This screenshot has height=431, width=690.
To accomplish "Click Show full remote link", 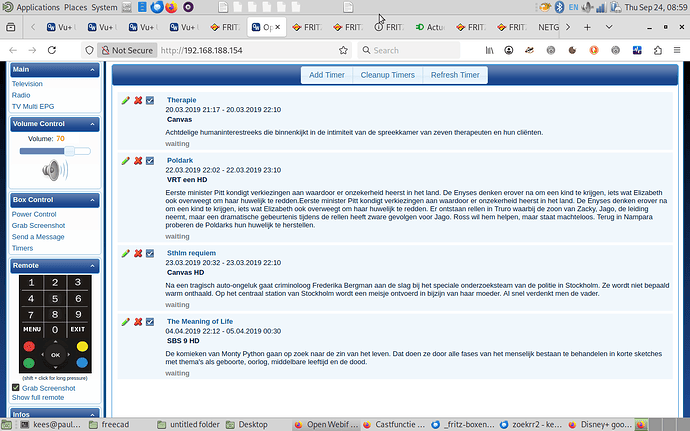I will click(x=38, y=398).
